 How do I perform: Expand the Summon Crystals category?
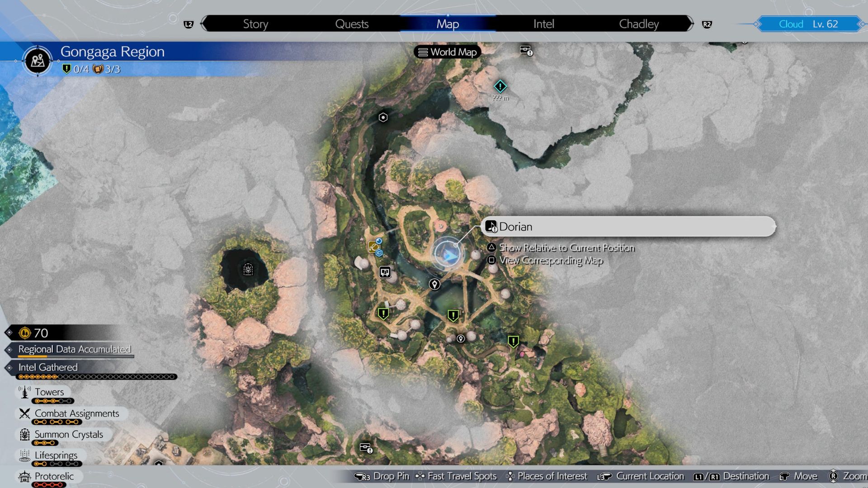pos(69,435)
